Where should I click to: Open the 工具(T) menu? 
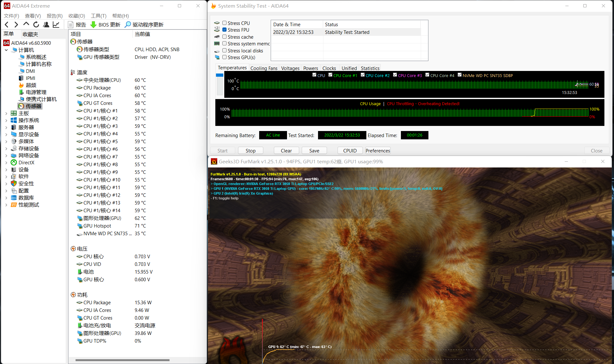click(99, 16)
